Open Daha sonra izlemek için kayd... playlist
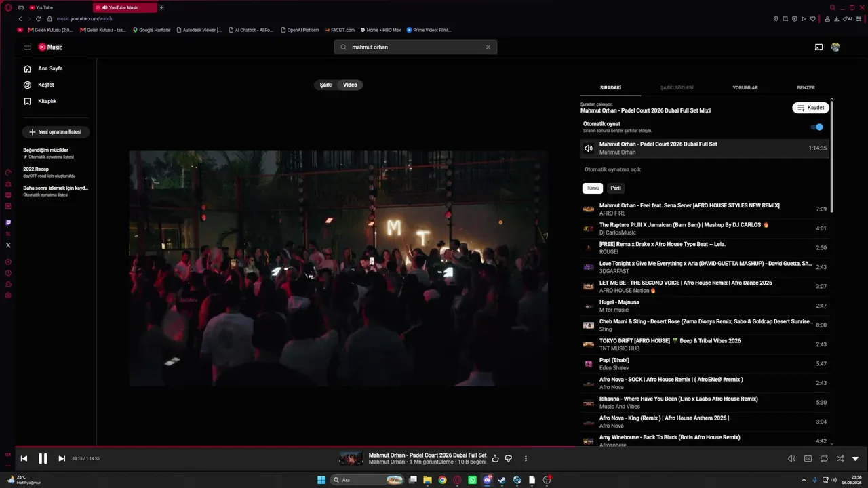This screenshot has height=488, width=868. [56, 190]
